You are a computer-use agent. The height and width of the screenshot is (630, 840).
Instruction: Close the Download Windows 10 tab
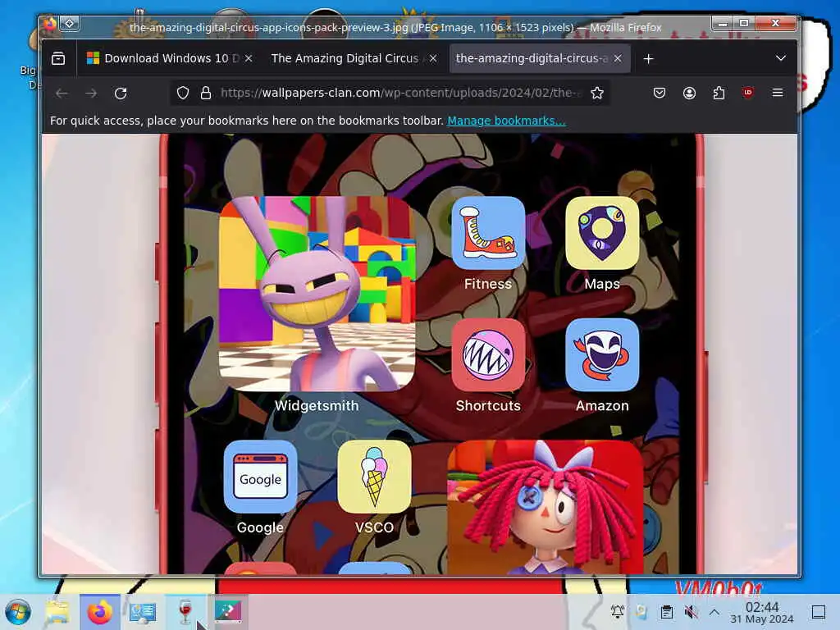click(x=249, y=58)
